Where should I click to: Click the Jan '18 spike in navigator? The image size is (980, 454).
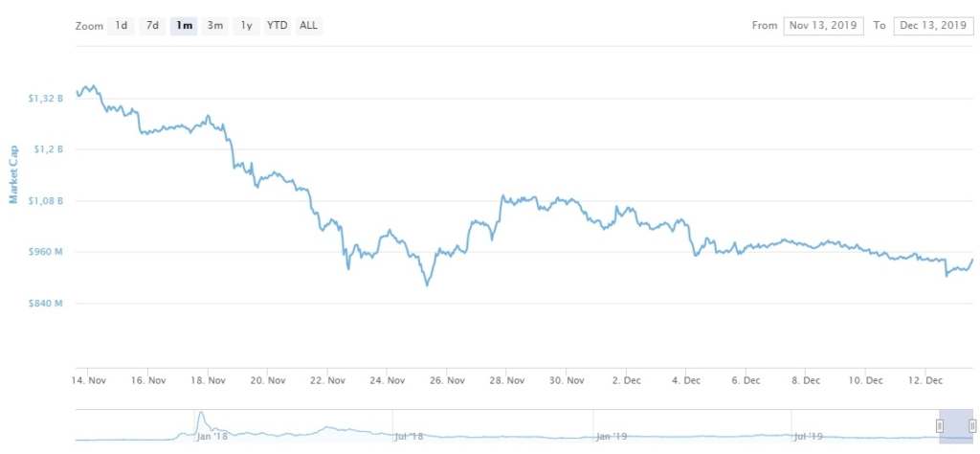(201, 421)
